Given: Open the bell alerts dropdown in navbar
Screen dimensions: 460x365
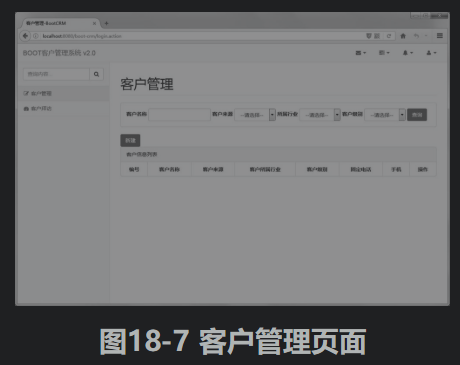Looking at the screenshot, I should (x=408, y=53).
